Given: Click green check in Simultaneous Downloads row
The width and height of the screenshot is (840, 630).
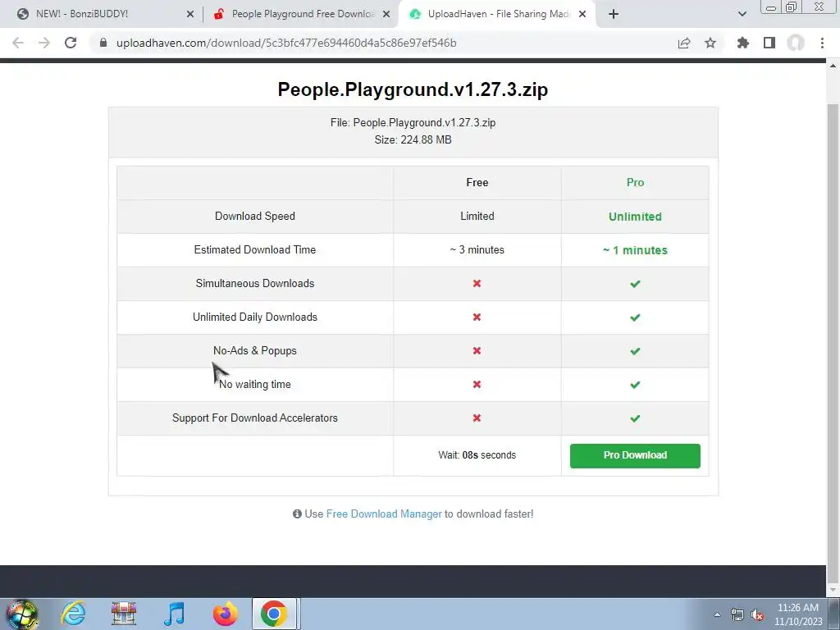Looking at the screenshot, I should click(635, 284).
